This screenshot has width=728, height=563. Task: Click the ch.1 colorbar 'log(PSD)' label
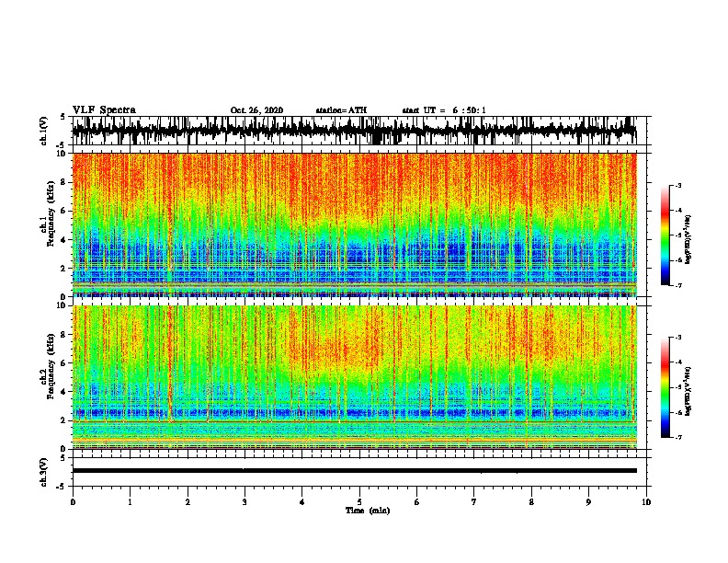[x=688, y=240]
